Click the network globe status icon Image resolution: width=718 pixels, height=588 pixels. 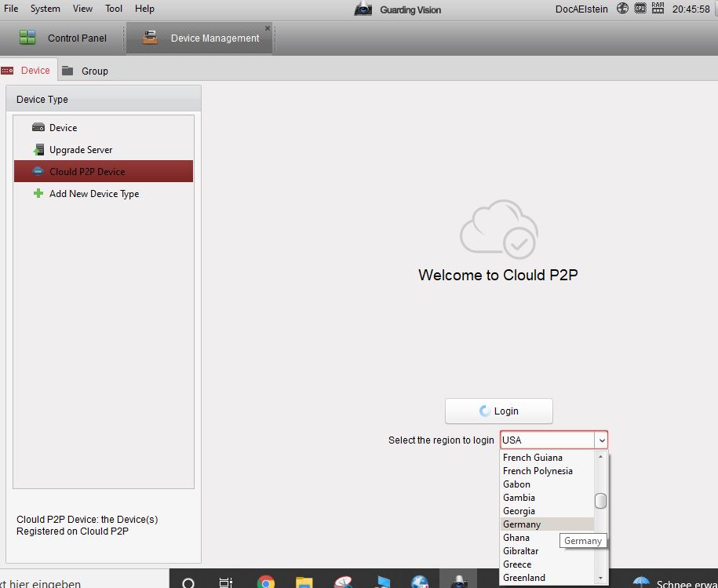click(x=622, y=8)
